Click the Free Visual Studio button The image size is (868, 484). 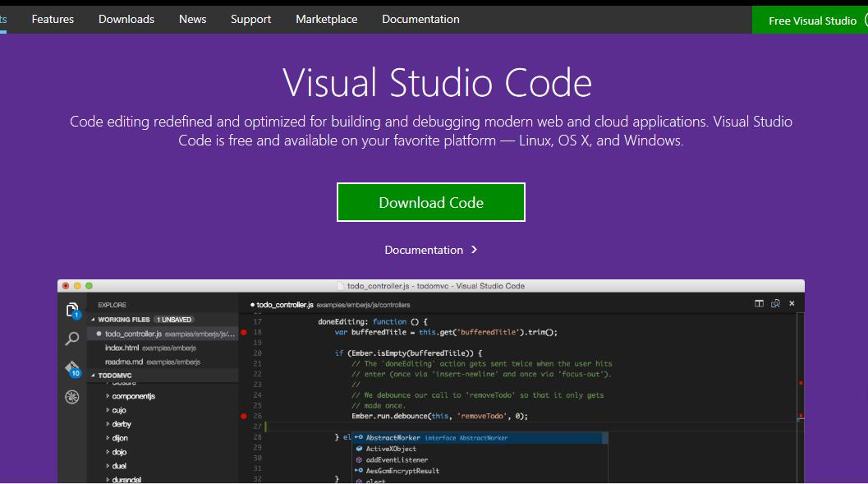(810, 20)
